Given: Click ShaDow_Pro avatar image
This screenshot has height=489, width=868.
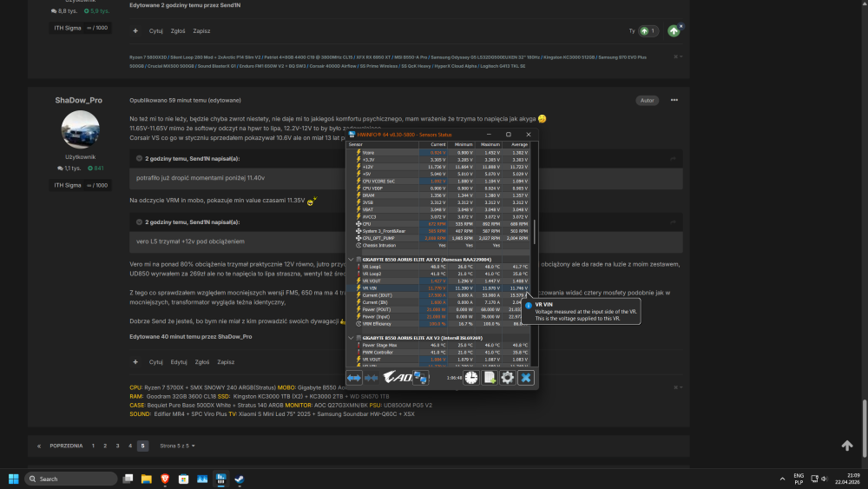Looking at the screenshot, I should [80, 129].
